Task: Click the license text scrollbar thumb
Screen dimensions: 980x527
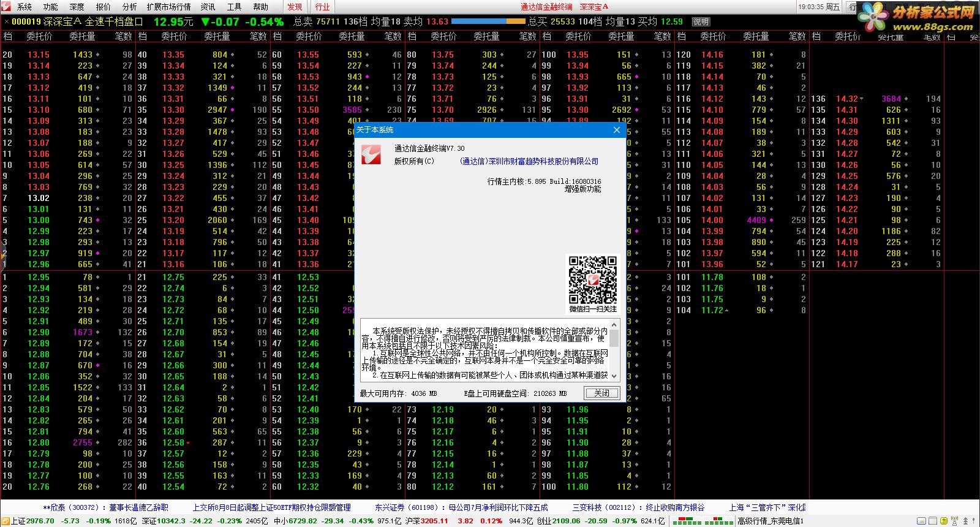Action: pos(614,338)
